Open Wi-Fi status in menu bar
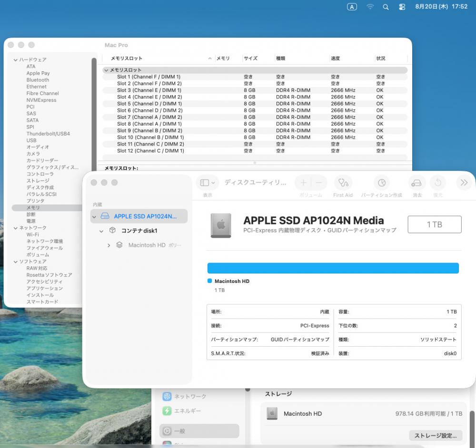The height and width of the screenshot is (448, 476). click(370, 7)
